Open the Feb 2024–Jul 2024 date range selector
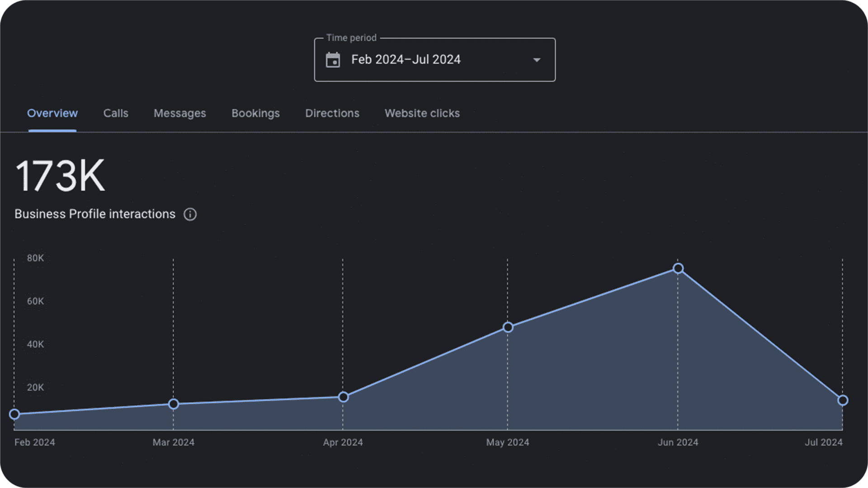Screen dimensions: 868x488 click(434, 60)
